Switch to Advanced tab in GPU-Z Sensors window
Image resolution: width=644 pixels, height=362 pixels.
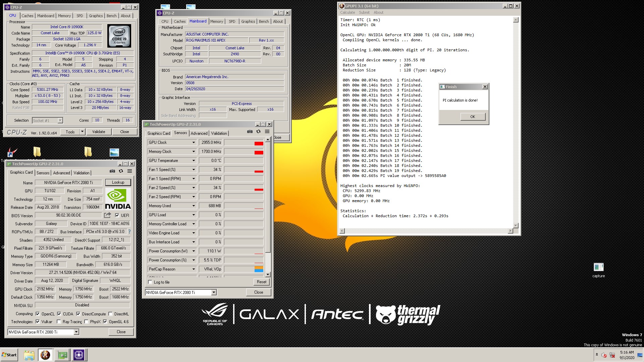click(199, 133)
